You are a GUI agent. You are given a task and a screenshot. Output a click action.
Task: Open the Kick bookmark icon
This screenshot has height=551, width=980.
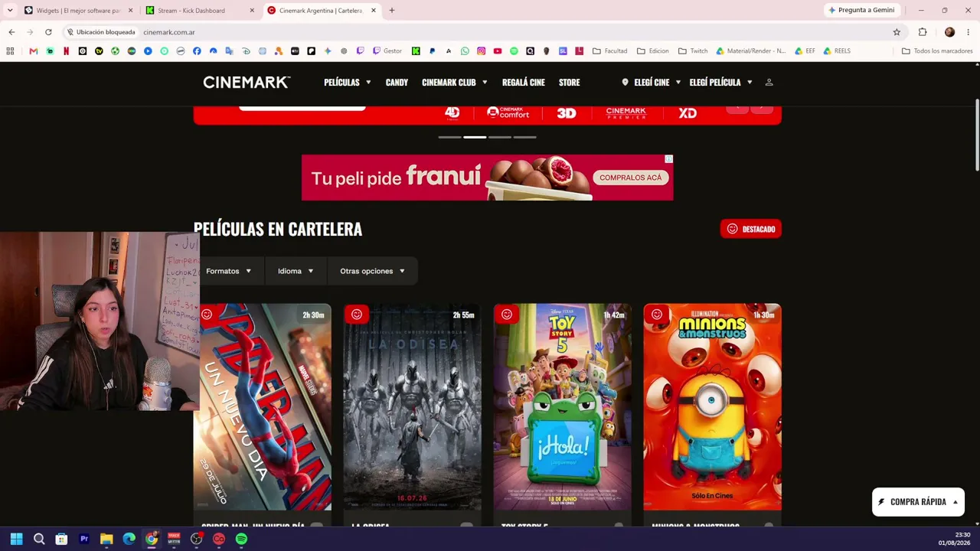416,51
